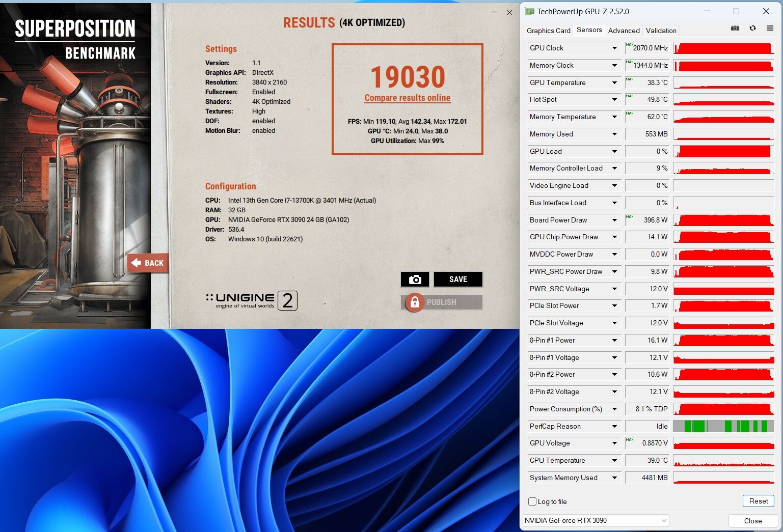Screen dimensions: 783x532
Task: Go to the Validation tab
Action: coord(661,31)
